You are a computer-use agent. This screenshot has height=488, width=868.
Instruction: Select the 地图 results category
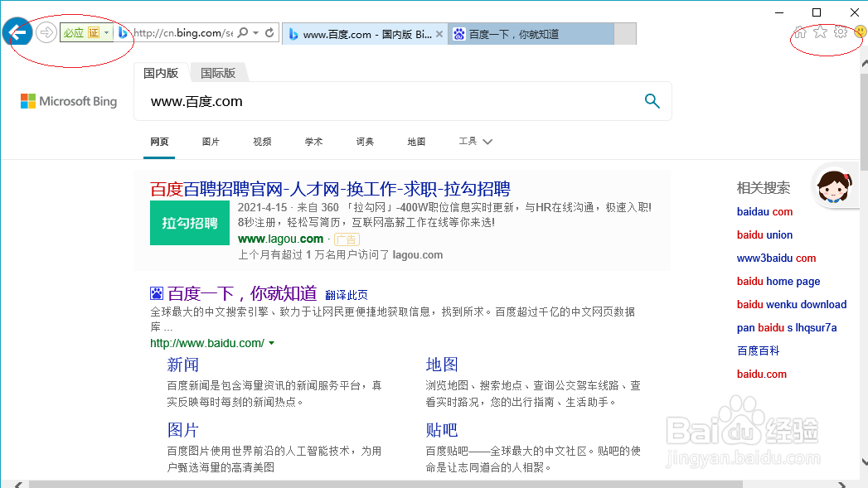pos(416,143)
